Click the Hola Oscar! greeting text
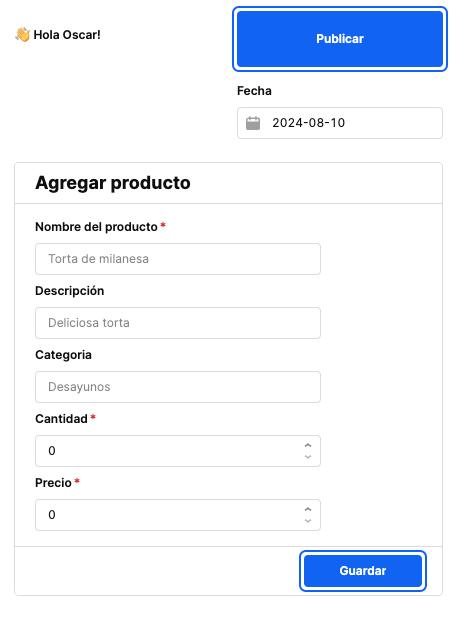469x623 pixels. click(x=67, y=35)
